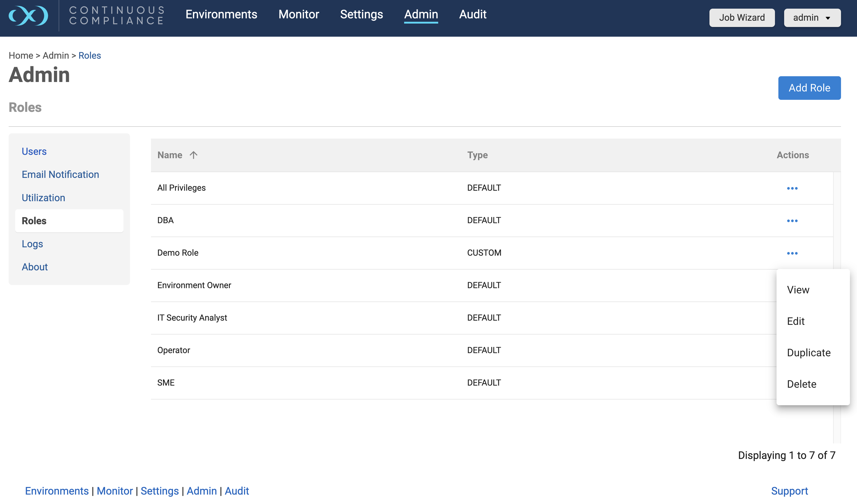Go to Email Notification sidebar item

[60, 174]
